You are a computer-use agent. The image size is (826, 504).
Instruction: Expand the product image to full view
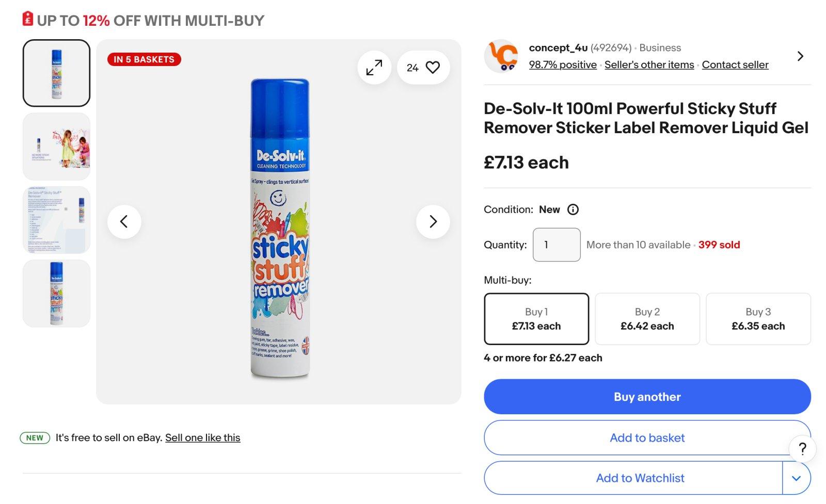pos(374,68)
